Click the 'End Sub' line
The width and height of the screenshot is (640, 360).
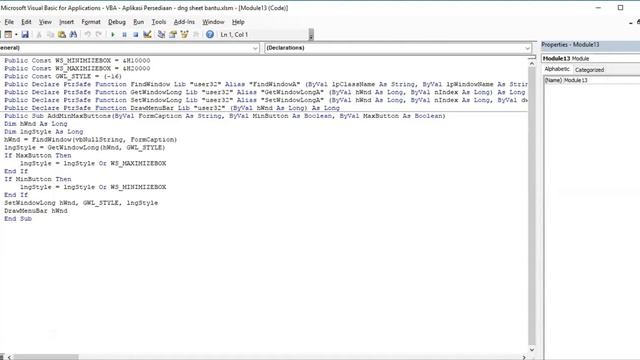click(18, 219)
